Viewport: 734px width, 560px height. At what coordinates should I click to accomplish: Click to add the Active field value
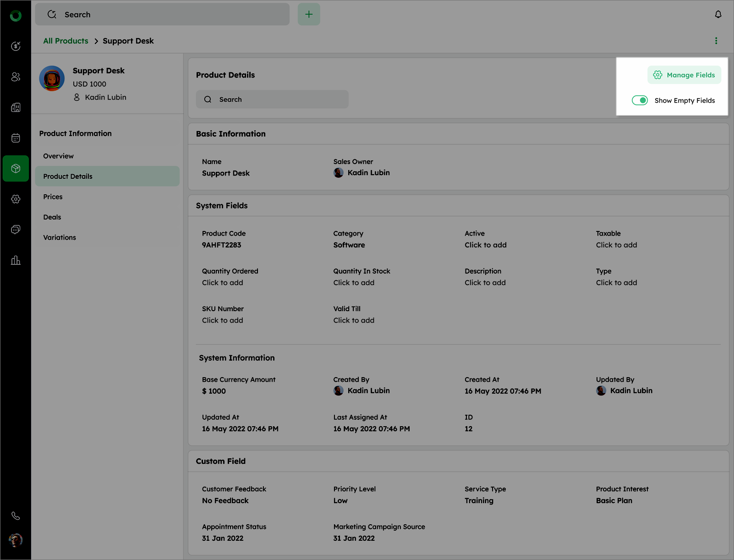(x=485, y=245)
